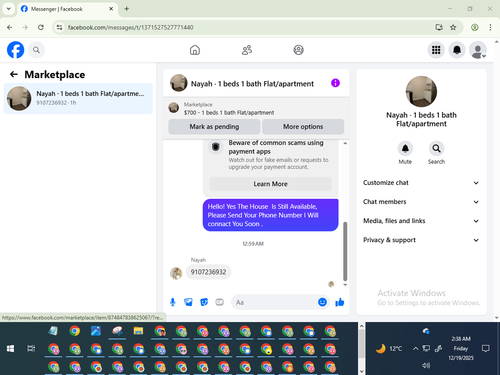The image size is (500, 375).
Task: Open File Explorer from the taskbar
Action: click(x=138, y=331)
